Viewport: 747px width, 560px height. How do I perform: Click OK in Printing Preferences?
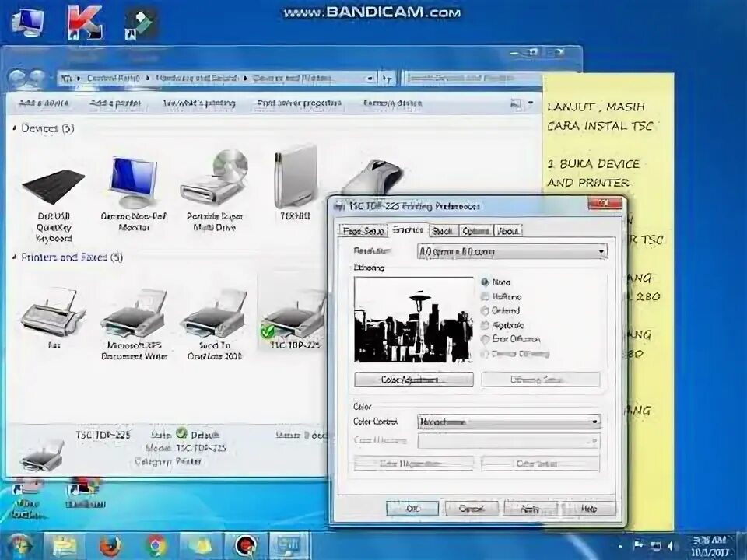pos(412,509)
